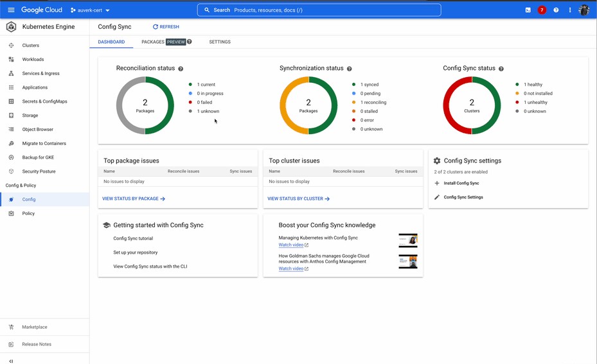Image resolution: width=597 pixels, height=364 pixels.
Task: Click the Goldman Sachs video thumbnail
Action: (x=408, y=262)
